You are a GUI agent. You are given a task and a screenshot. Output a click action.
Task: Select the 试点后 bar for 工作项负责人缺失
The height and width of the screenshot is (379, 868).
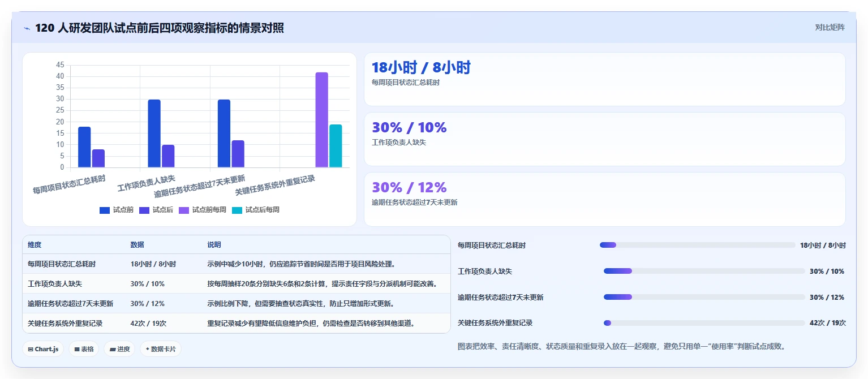point(168,156)
